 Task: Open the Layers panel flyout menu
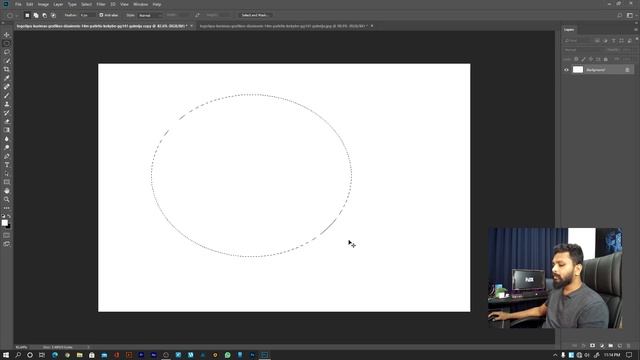(636, 29)
